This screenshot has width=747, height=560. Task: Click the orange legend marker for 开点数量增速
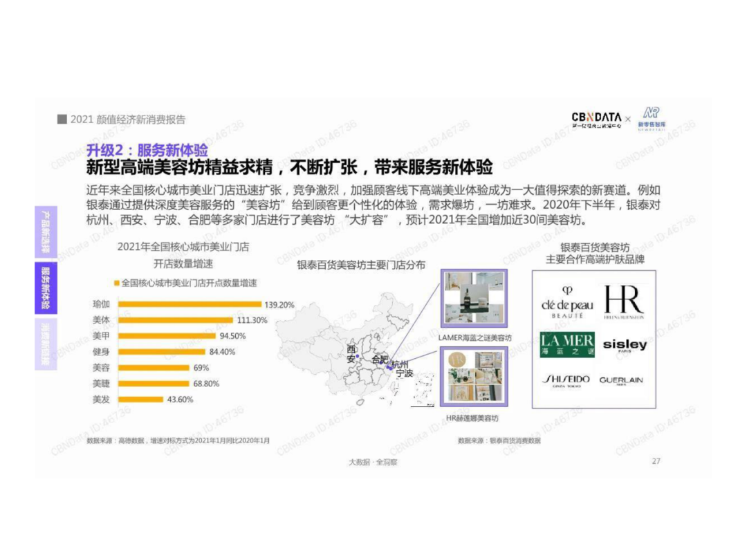point(117,283)
